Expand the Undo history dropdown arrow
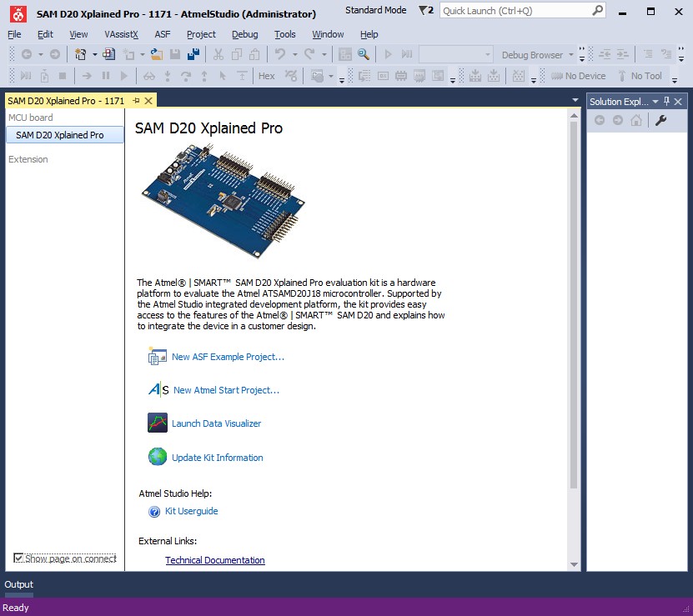Image resolution: width=693 pixels, height=616 pixels. point(294,55)
